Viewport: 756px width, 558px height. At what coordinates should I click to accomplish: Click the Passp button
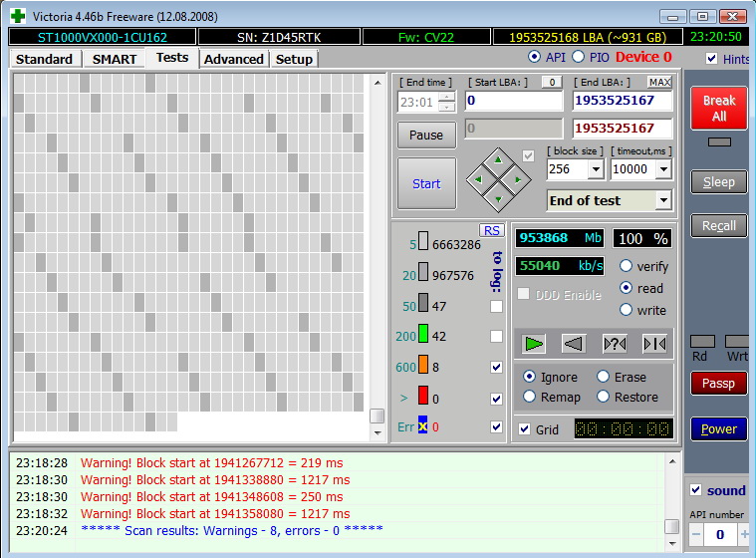tap(719, 383)
